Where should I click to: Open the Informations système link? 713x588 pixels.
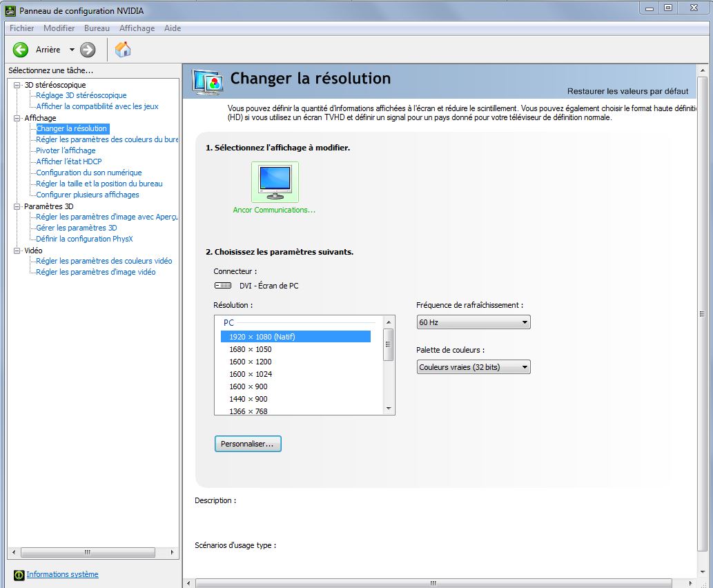point(62,574)
